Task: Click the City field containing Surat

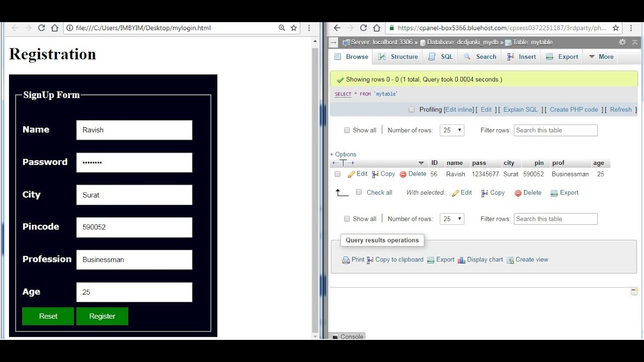Action: (134, 195)
